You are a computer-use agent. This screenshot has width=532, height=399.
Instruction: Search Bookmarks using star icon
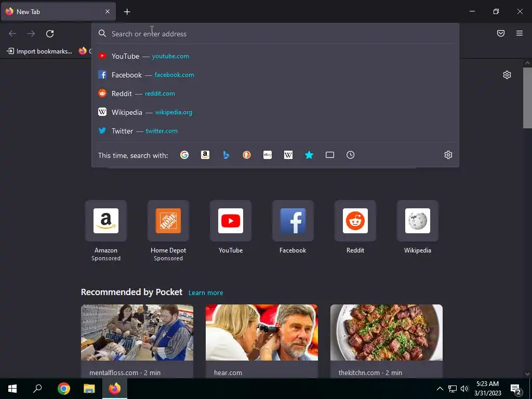click(309, 155)
